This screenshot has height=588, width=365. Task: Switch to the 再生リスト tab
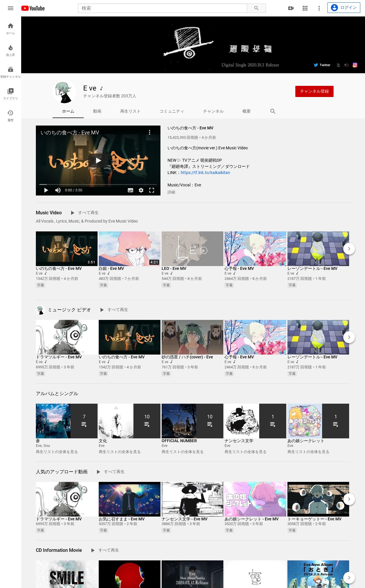coord(130,111)
